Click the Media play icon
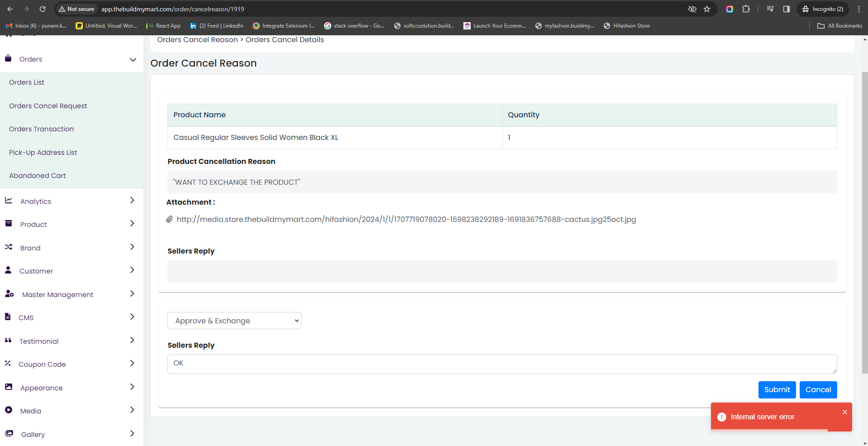Image resolution: width=868 pixels, height=446 pixels. coord(9,410)
